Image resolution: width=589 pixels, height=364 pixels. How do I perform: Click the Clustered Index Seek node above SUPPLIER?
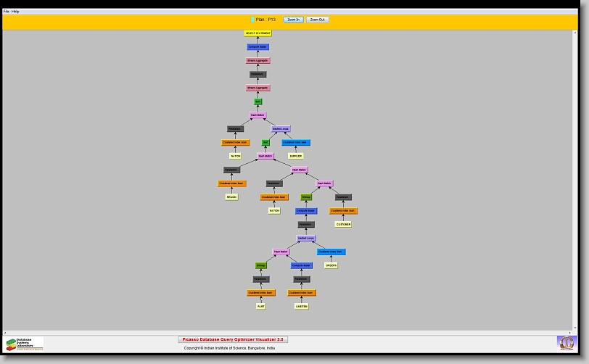[x=295, y=143]
